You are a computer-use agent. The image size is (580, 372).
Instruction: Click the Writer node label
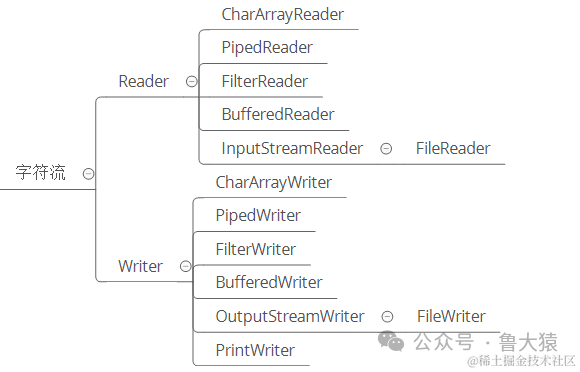(x=141, y=266)
